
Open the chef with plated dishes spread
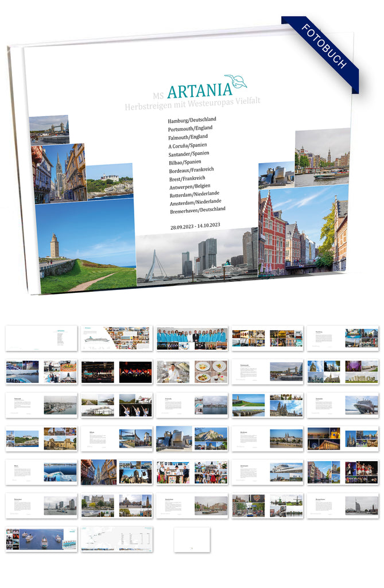(192, 372)
